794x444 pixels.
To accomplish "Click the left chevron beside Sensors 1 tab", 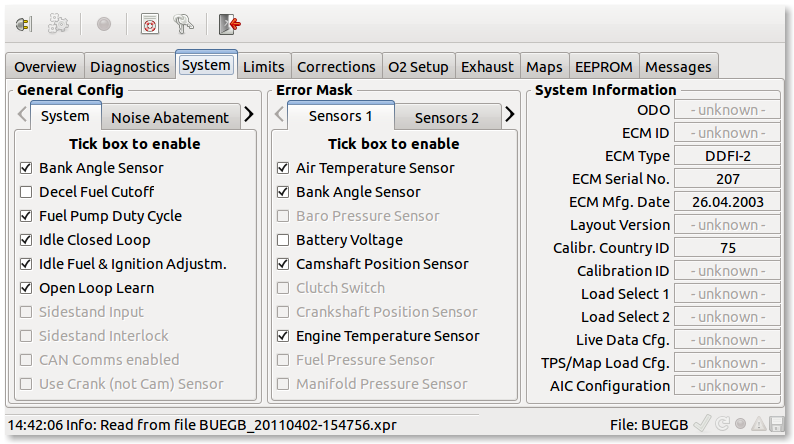I will coord(279,114).
